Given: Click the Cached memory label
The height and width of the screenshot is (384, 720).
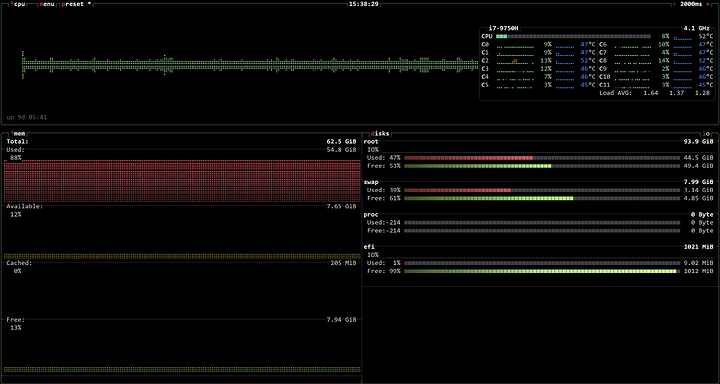Looking at the screenshot, I should pyautogui.click(x=19, y=263).
